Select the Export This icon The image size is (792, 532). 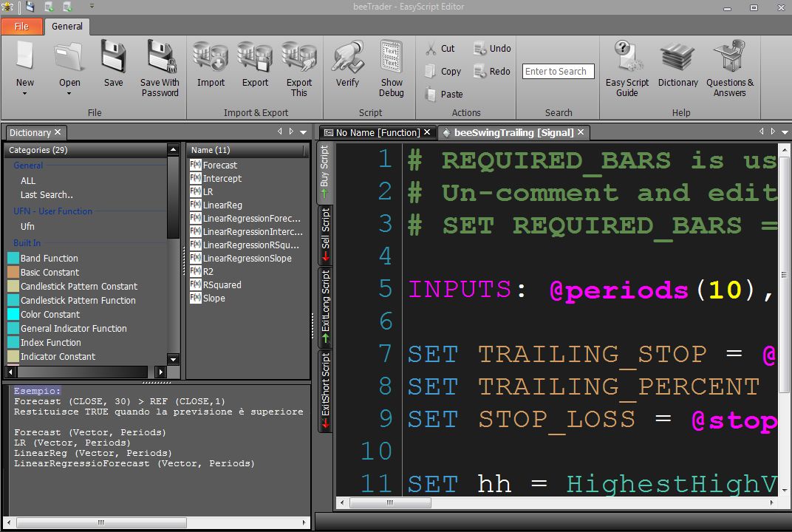click(299, 57)
